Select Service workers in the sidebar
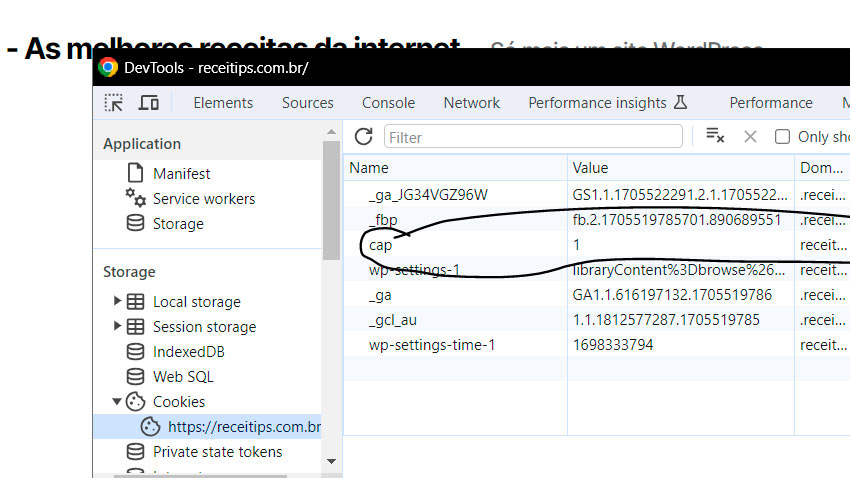 click(204, 198)
